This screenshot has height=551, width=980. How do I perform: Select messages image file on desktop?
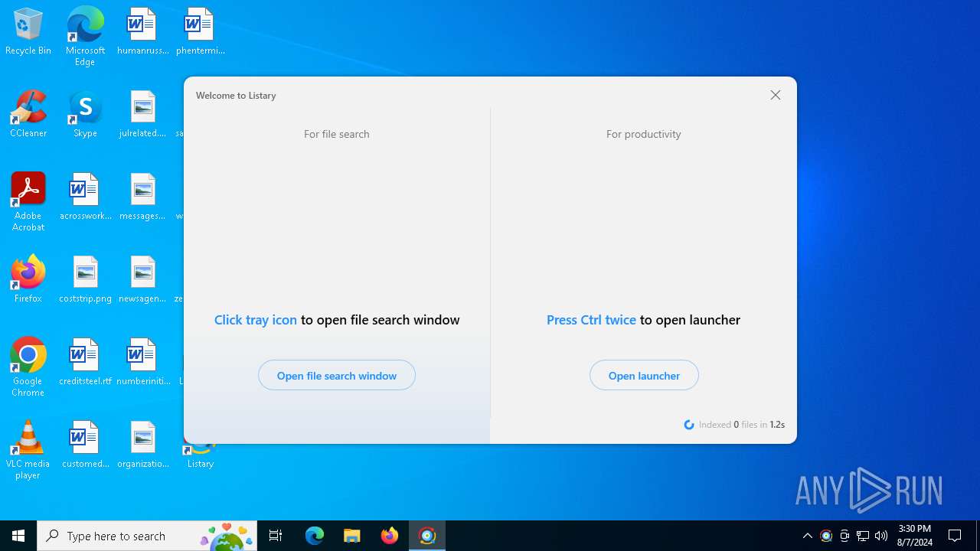point(142,197)
